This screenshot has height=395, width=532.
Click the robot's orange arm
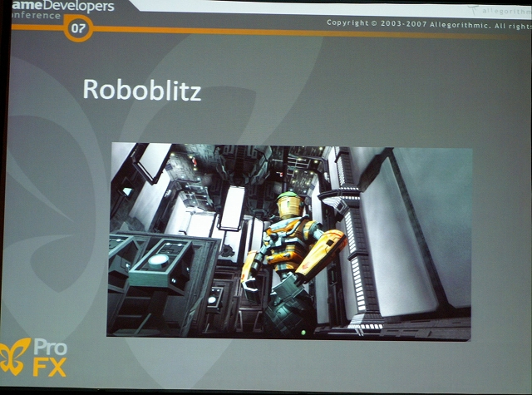[x=321, y=254]
